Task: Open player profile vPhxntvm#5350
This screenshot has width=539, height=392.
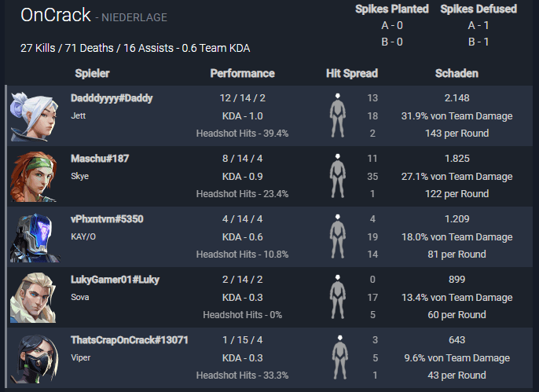Action: click(107, 219)
